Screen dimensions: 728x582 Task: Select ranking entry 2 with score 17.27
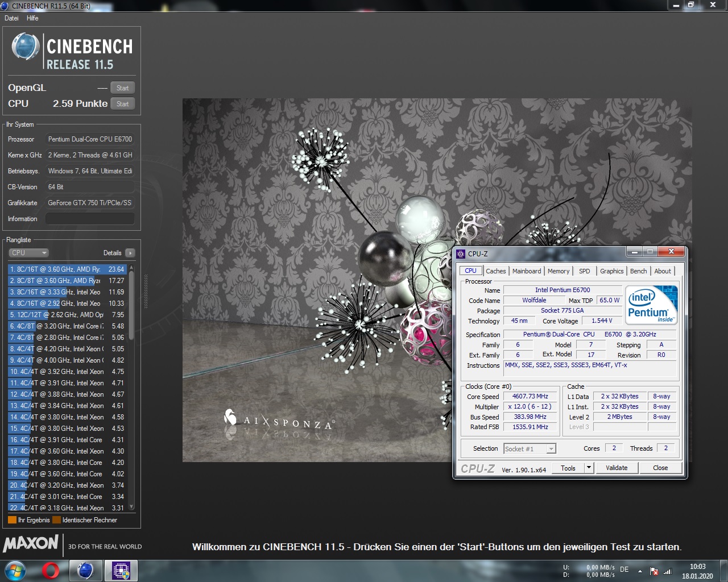(67, 281)
